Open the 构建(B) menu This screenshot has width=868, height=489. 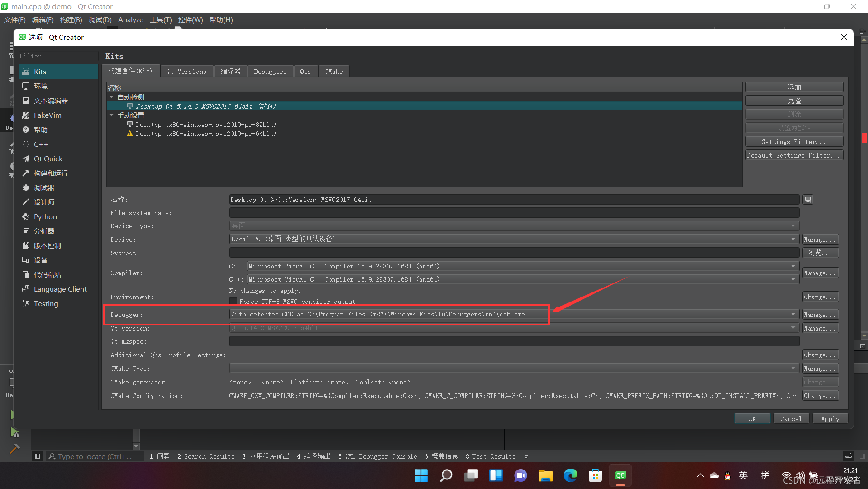click(x=71, y=19)
